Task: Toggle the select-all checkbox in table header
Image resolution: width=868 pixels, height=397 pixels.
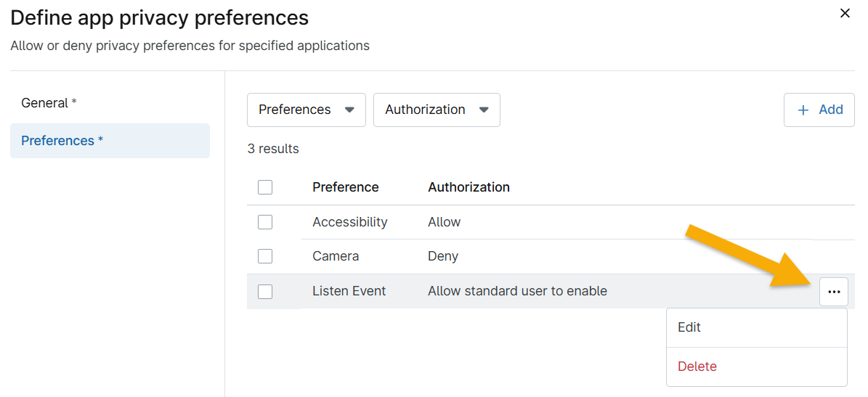Action: click(265, 187)
